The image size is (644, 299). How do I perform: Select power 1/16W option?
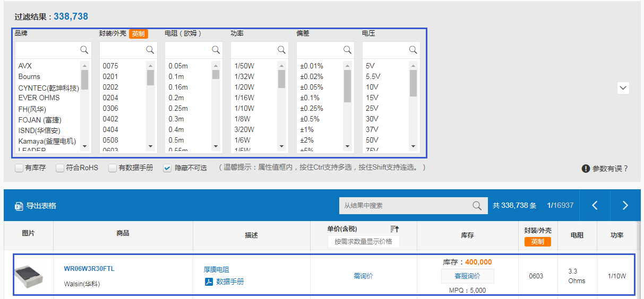pos(244,98)
